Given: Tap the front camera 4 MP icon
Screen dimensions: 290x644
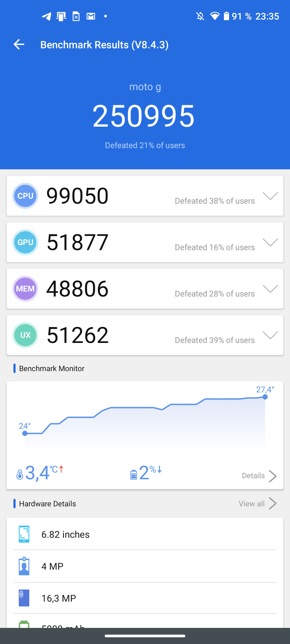Looking at the screenshot, I should click(x=24, y=566).
